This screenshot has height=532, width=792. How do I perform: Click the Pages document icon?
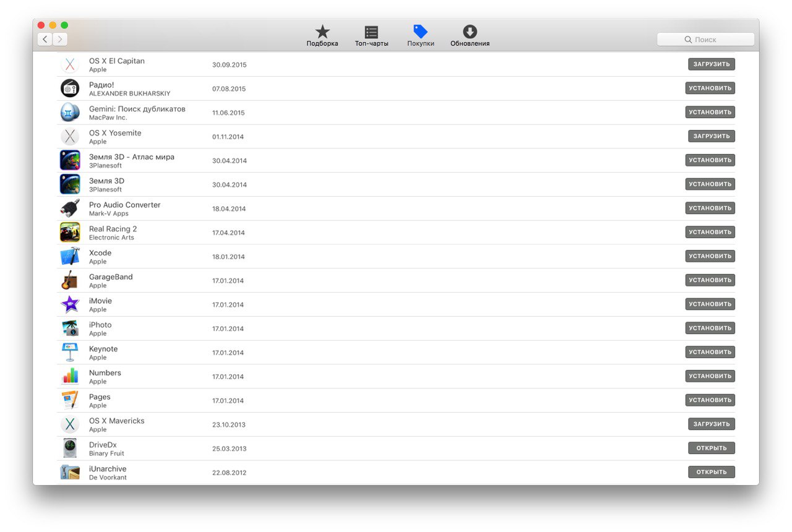point(70,400)
